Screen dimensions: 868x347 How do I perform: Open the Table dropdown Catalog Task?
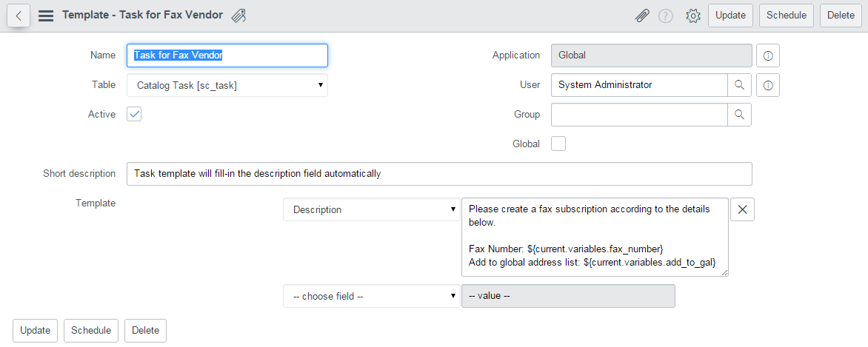click(227, 85)
